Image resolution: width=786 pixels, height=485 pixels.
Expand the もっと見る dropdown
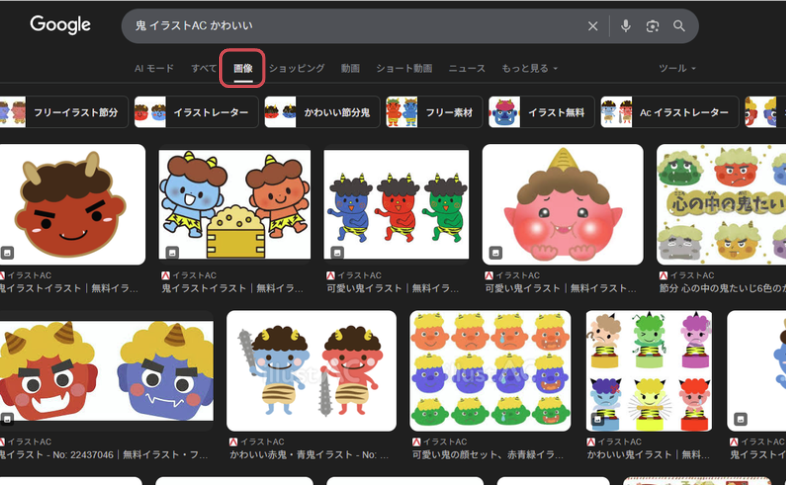click(x=530, y=68)
